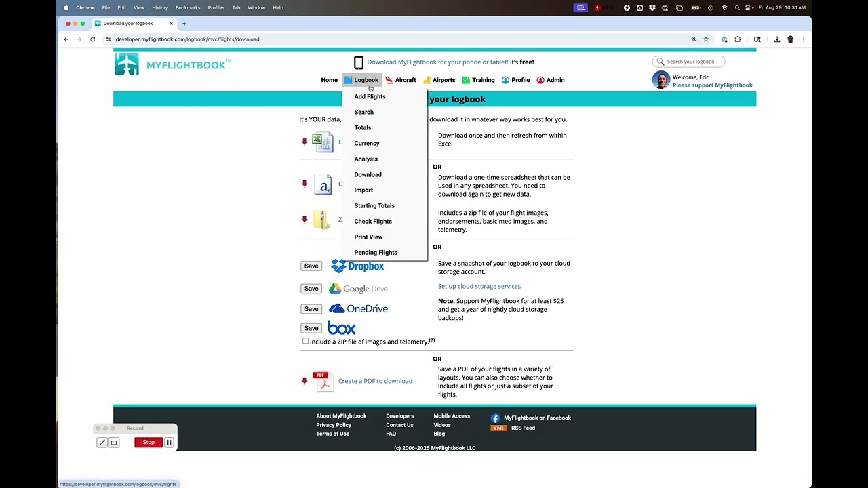This screenshot has height=488, width=868.
Task: Click the Facebook icon in the footer
Action: (495, 418)
